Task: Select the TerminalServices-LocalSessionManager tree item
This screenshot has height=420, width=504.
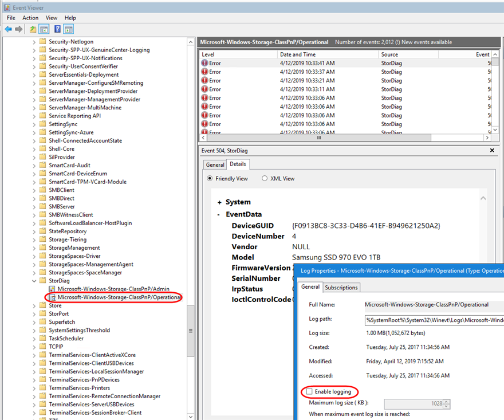Action: pyautogui.click(x=96, y=371)
